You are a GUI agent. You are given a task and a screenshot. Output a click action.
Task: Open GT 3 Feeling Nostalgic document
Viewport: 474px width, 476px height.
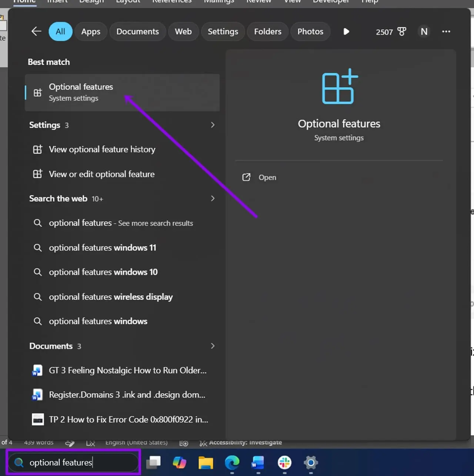click(x=122, y=370)
